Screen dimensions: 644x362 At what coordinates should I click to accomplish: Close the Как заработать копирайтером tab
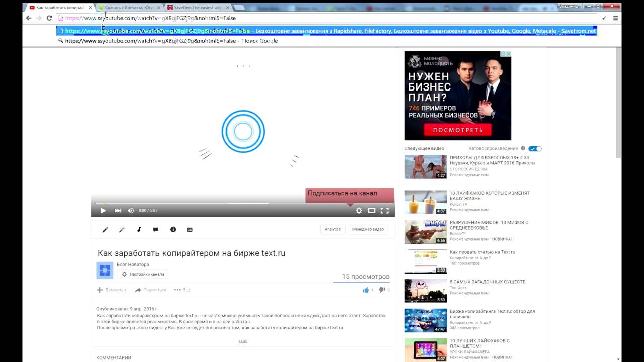90,8
